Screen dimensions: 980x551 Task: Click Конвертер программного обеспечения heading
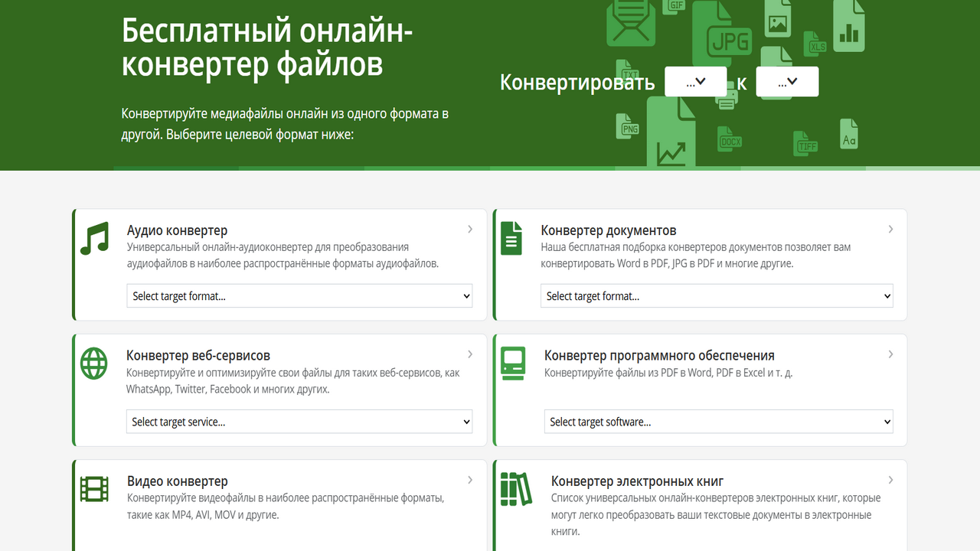point(659,356)
